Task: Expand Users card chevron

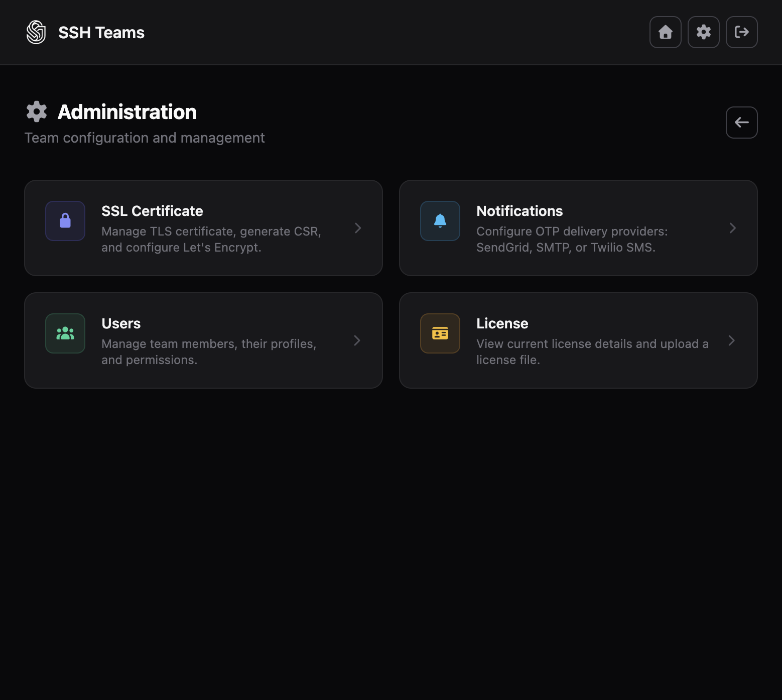Action: coord(357,340)
